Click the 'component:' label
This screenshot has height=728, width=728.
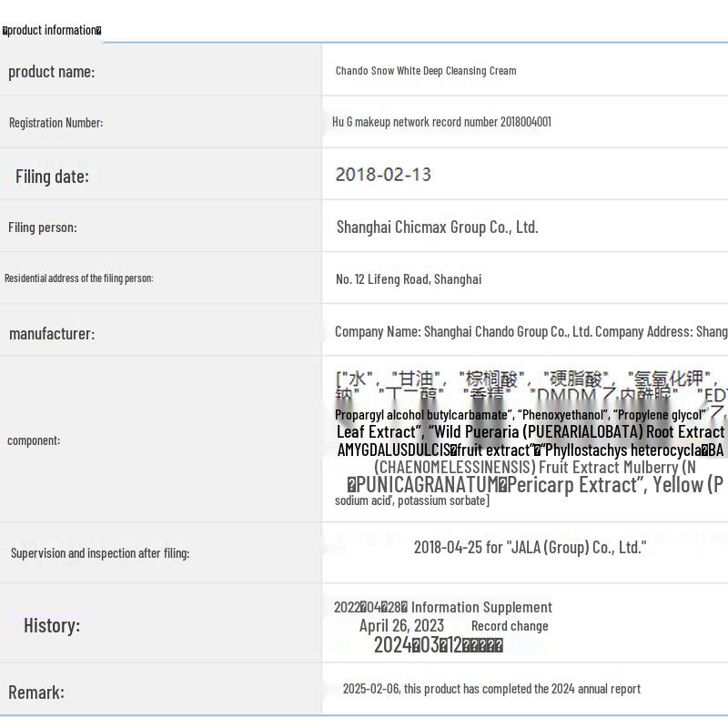point(34,440)
